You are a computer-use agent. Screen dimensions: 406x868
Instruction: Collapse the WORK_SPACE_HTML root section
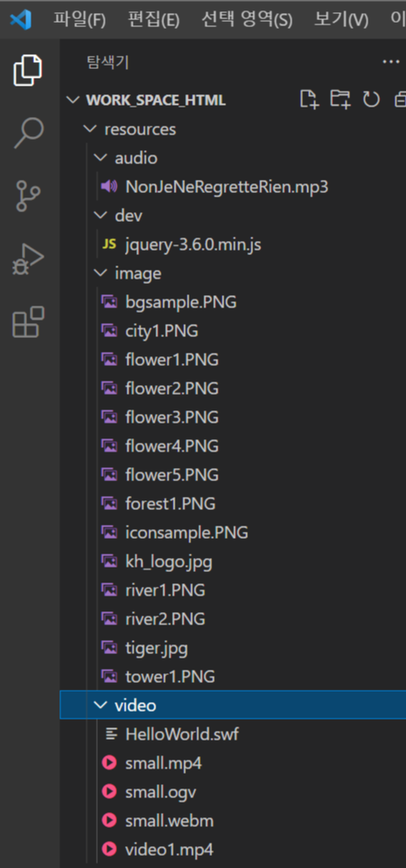(x=72, y=100)
